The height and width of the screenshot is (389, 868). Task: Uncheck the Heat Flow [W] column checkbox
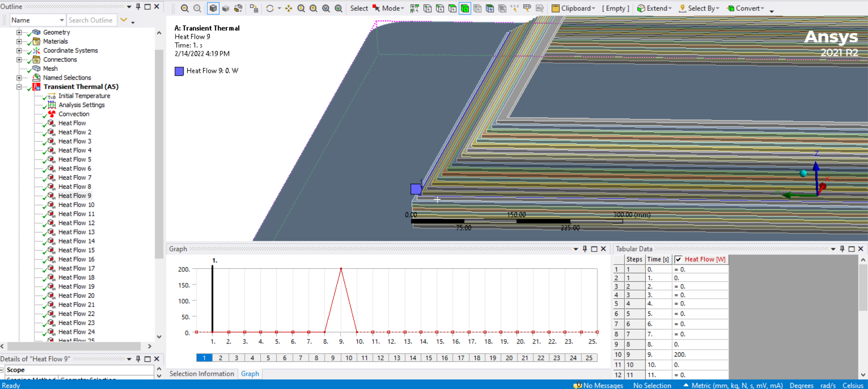(x=678, y=259)
